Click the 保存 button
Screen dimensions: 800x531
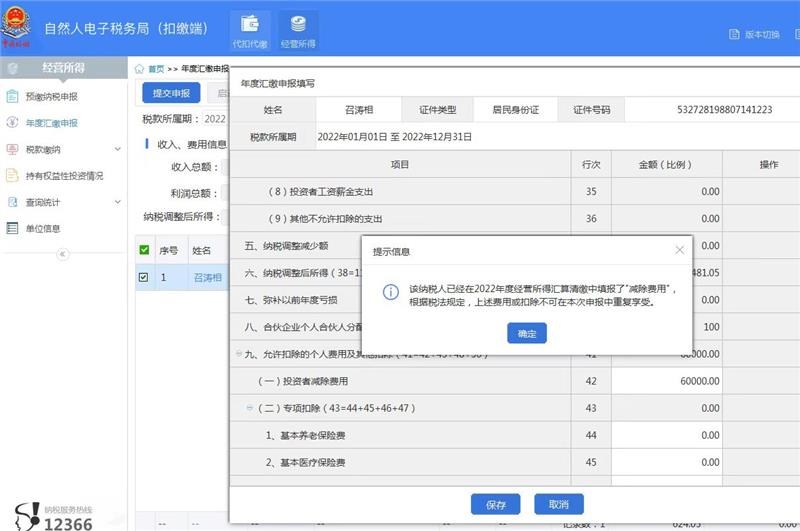click(x=496, y=505)
